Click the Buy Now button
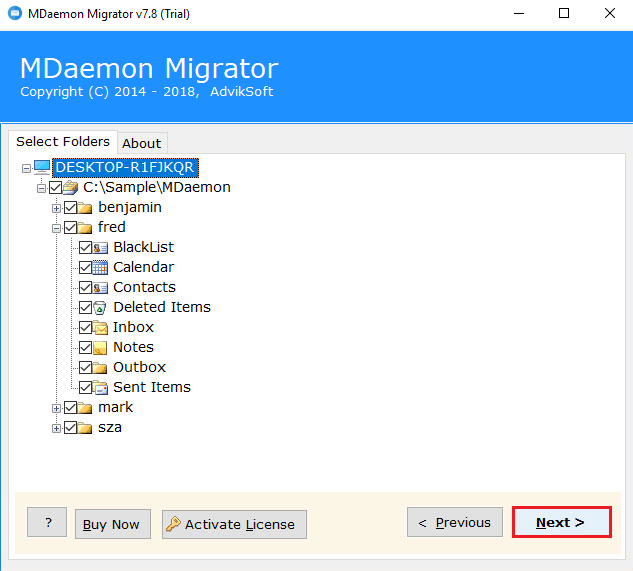Viewport: 633px width, 571px height. pyautogui.click(x=113, y=524)
